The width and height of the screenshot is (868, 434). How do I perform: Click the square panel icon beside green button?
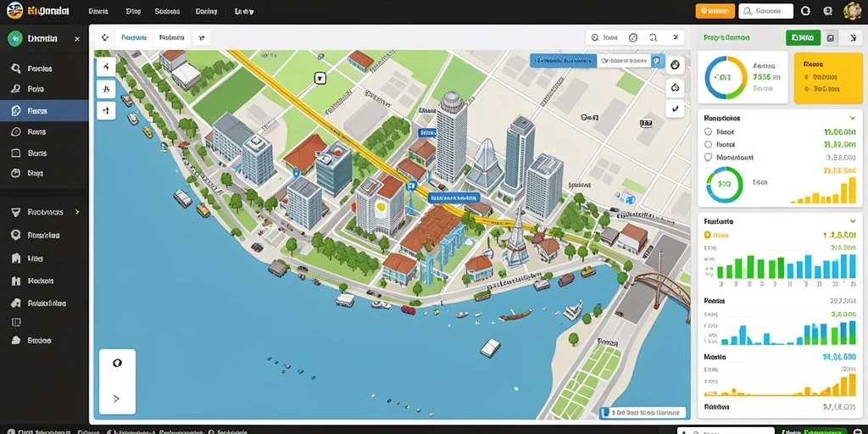[x=831, y=37]
